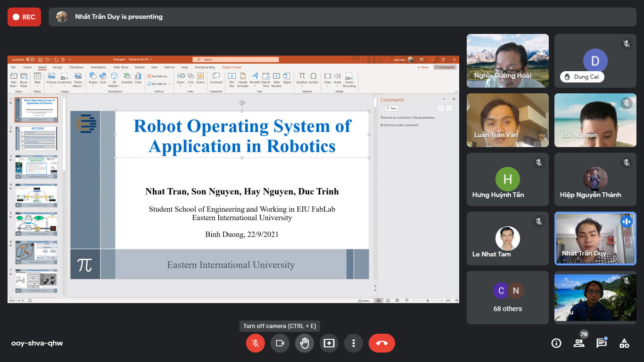Click the red REC recording indicator
Viewport: 644px width, 362px height.
pos(24,17)
